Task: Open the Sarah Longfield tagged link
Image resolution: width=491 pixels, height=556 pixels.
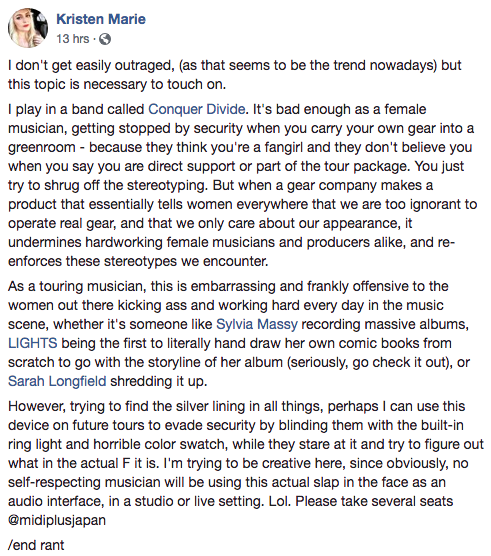Action: (57, 381)
